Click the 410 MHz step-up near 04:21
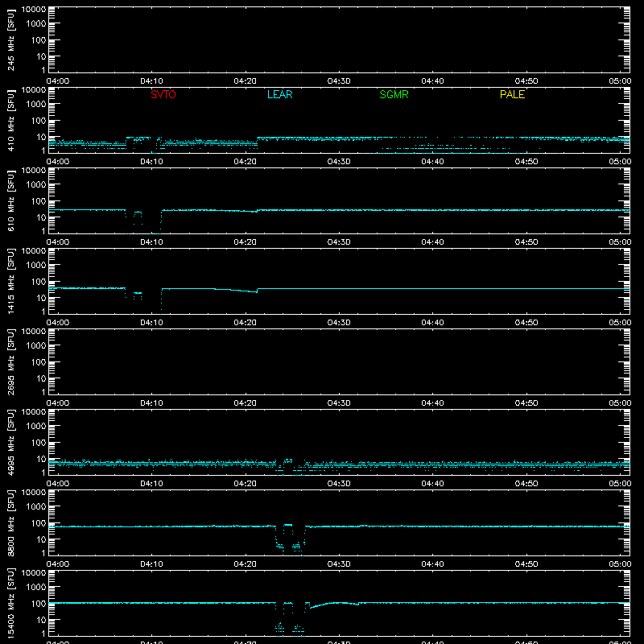This screenshot has height=644, width=644. (x=257, y=140)
